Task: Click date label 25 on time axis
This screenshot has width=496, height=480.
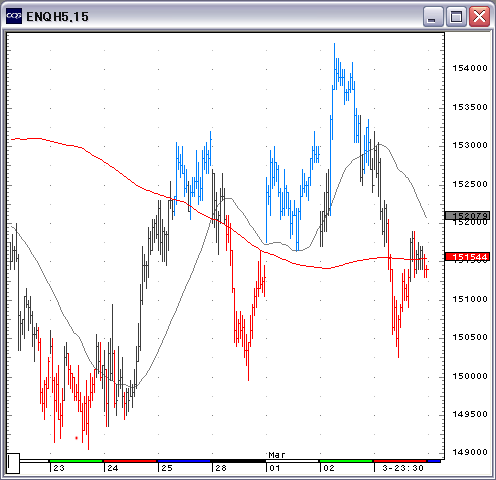Action: click(x=167, y=468)
